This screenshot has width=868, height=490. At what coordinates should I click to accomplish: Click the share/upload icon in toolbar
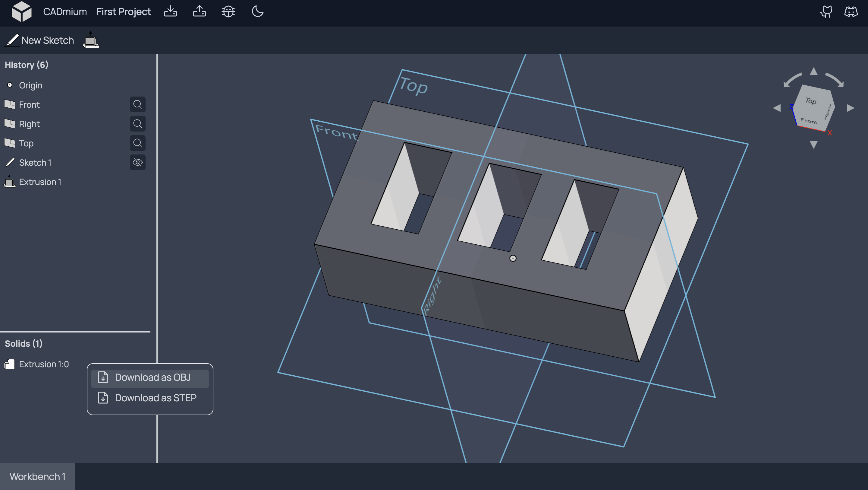pyautogui.click(x=199, y=11)
